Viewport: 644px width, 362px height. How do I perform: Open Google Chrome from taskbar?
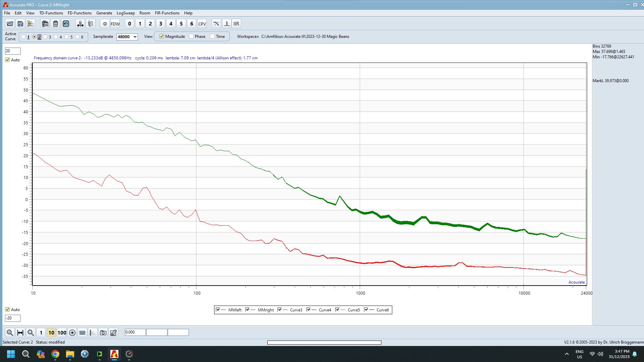[55, 354]
